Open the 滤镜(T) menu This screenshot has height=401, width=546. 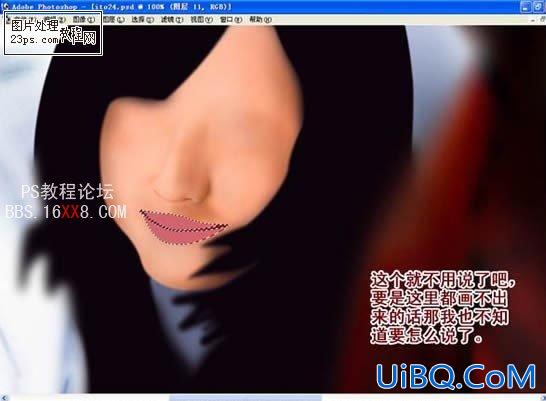[172, 19]
